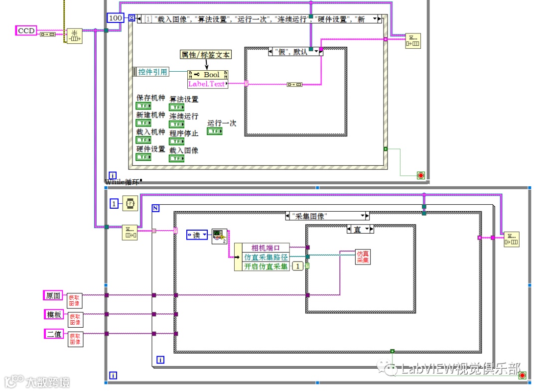Image resolution: width=538 pixels, height=392 pixels.
Task: Select the 100 timeout numeric constant
Action: pyautogui.click(x=115, y=18)
